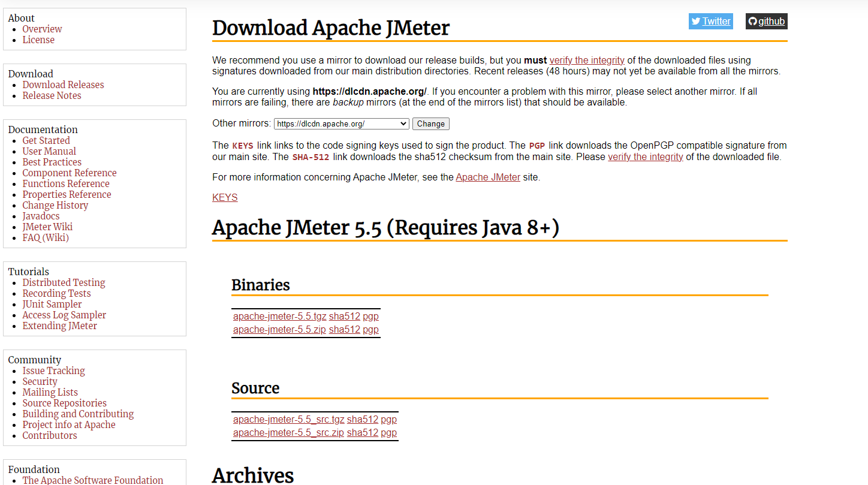Open pgp for apache-jmeter-5.5_src.zip
The height and width of the screenshot is (485, 868).
pyautogui.click(x=388, y=432)
